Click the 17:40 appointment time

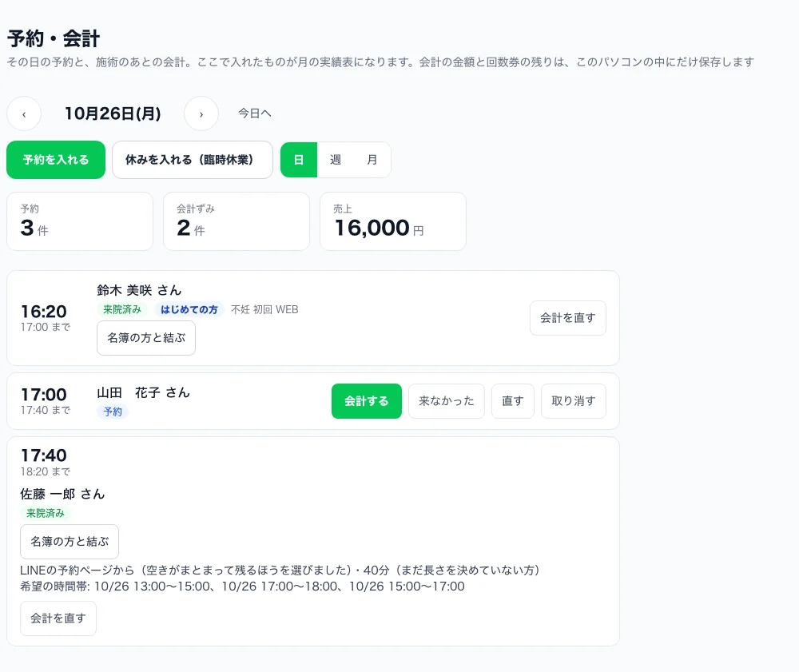pyautogui.click(x=44, y=455)
